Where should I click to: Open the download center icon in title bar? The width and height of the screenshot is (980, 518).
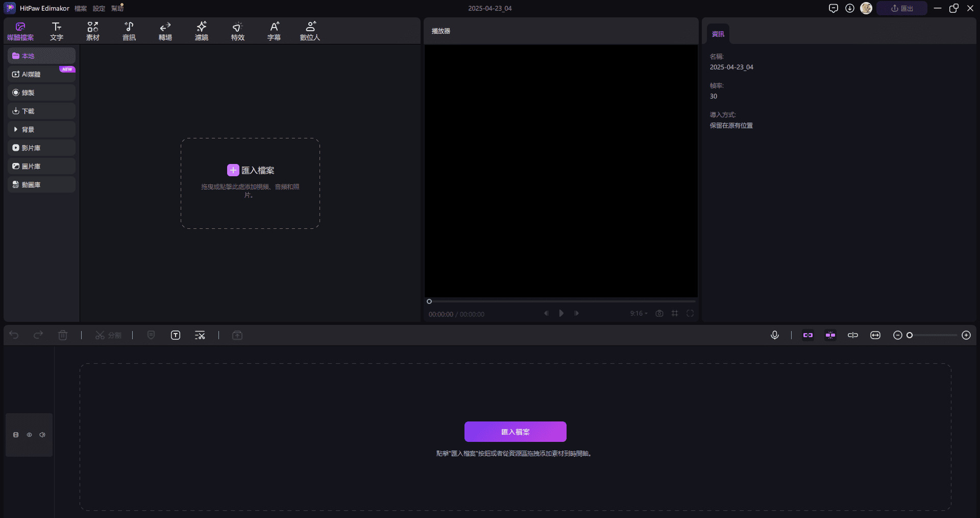coord(850,8)
